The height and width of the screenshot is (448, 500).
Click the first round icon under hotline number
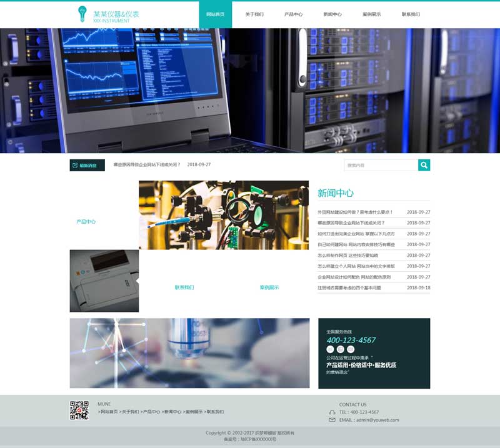330,349
